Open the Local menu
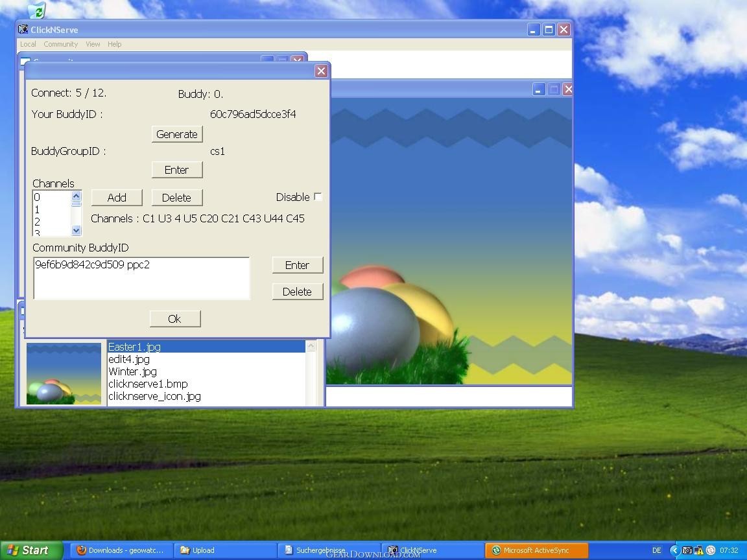Screen dimensions: 747x560 point(28,44)
